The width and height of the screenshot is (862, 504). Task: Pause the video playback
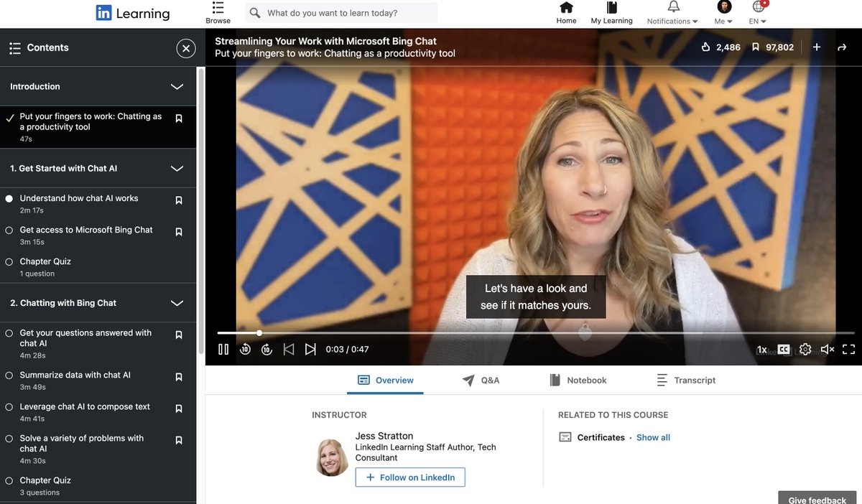[x=223, y=350]
